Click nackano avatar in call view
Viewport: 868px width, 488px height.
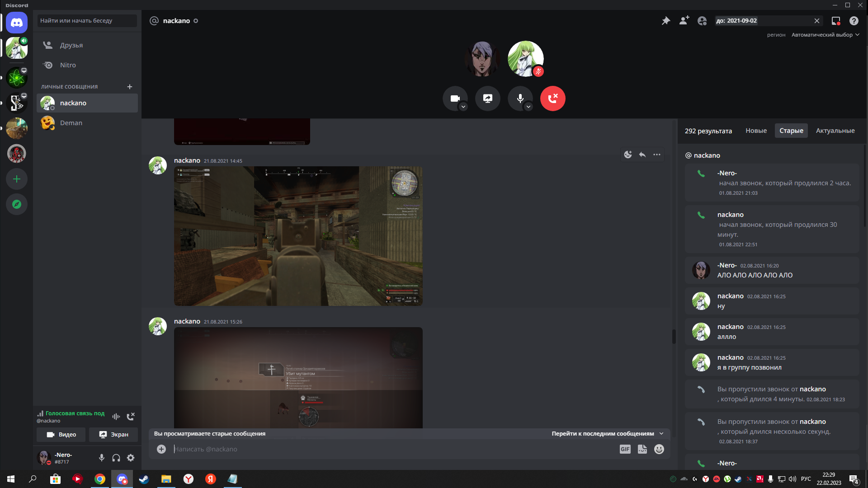point(526,59)
